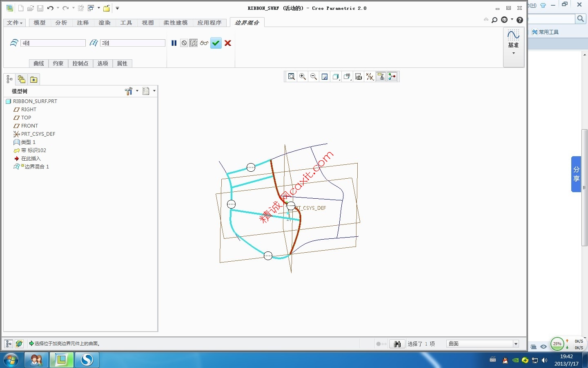Open model tree show options dropdown

pyautogui.click(x=149, y=91)
